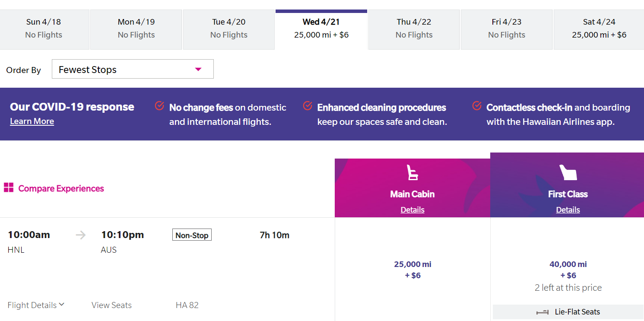This screenshot has height=321, width=644.
Task: Expand Flight Details for HA 82
Action: [x=36, y=305]
